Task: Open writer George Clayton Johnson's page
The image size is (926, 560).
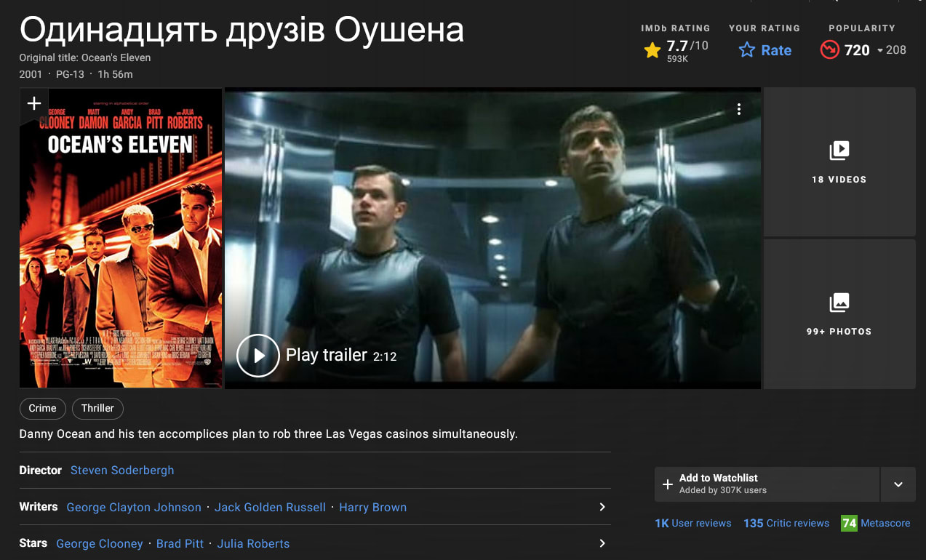Action: (x=134, y=507)
